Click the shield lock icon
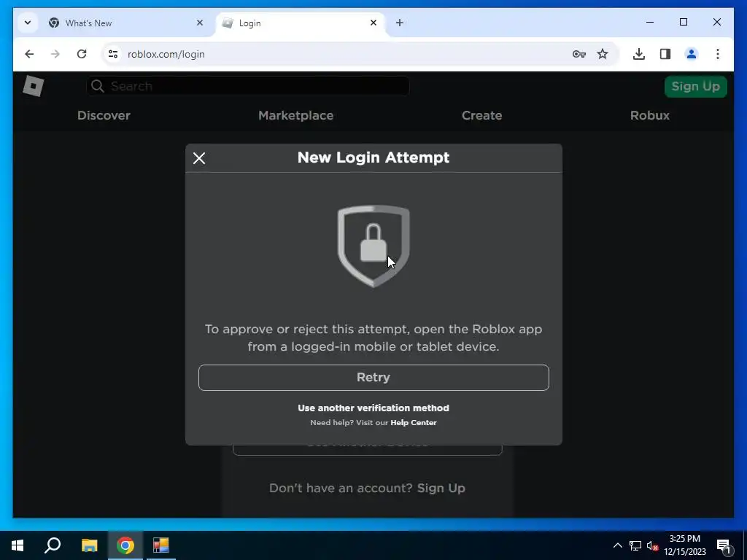The height and width of the screenshot is (560, 747). pyautogui.click(x=373, y=246)
